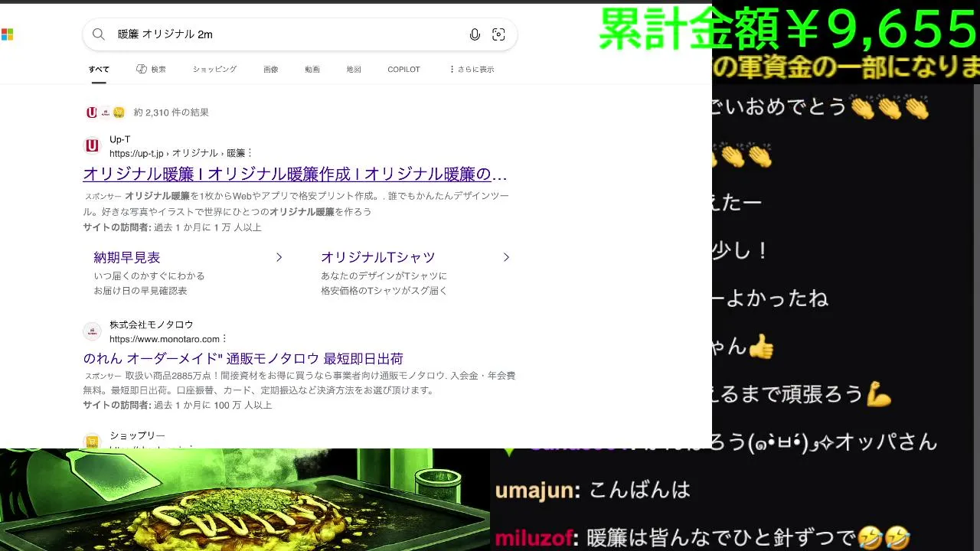Click the search magnifier icon
This screenshot has height=551, width=980.
(x=99, y=34)
